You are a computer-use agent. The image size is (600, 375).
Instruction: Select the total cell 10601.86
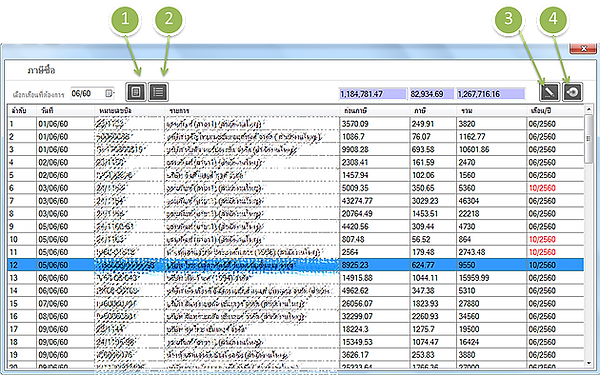click(x=491, y=150)
